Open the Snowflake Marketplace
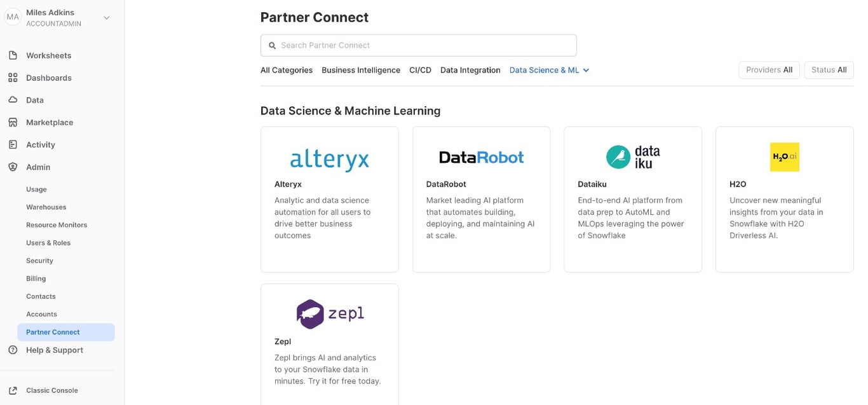The height and width of the screenshot is (405, 868). [48, 122]
